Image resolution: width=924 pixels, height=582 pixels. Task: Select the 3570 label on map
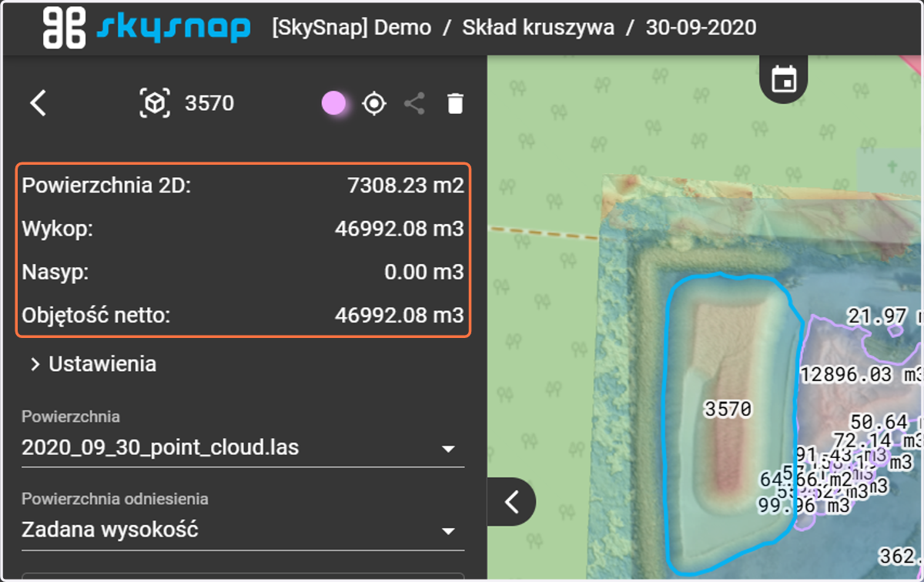point(728,410)
